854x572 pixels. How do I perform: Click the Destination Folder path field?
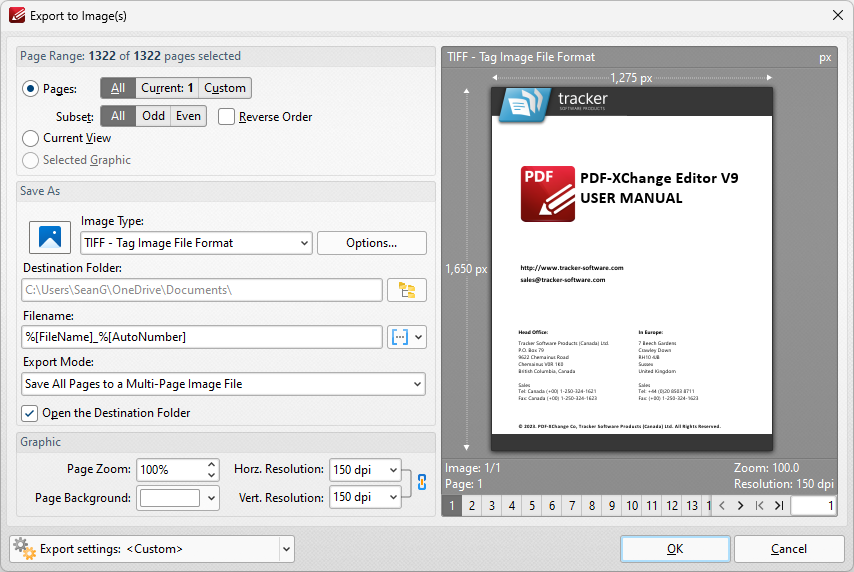(202, 290)
